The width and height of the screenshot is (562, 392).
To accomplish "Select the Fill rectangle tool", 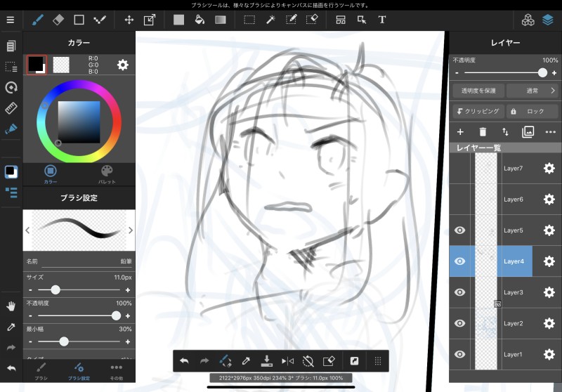I will pos(178,20).
